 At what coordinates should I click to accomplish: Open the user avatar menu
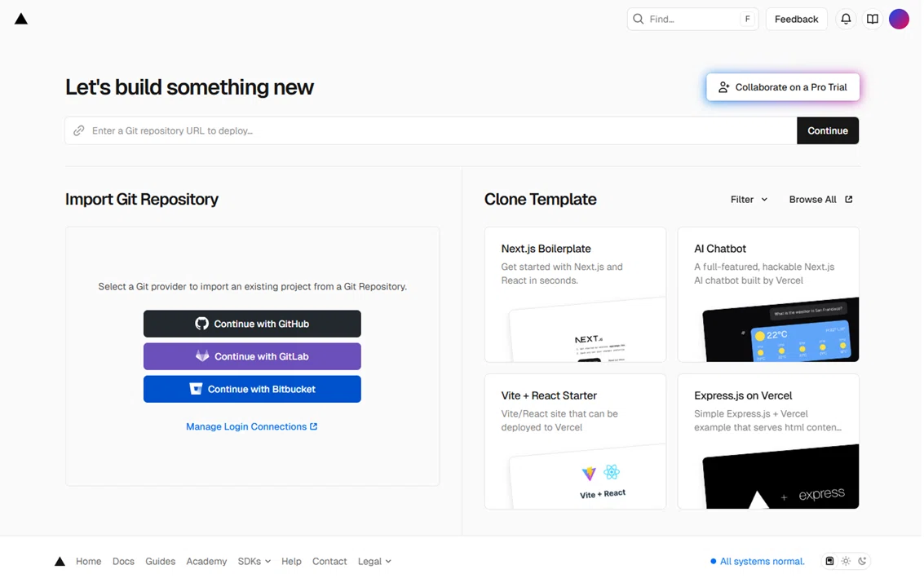[899, 19]
